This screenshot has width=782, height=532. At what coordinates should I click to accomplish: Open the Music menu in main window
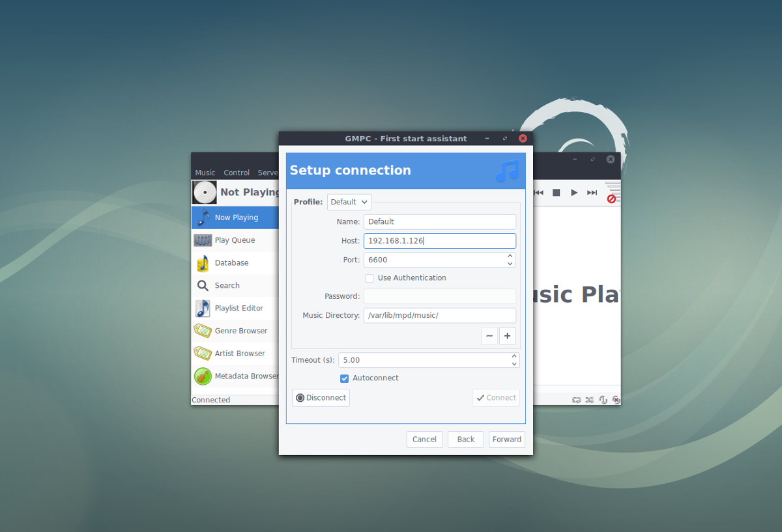tap(205, 173)
